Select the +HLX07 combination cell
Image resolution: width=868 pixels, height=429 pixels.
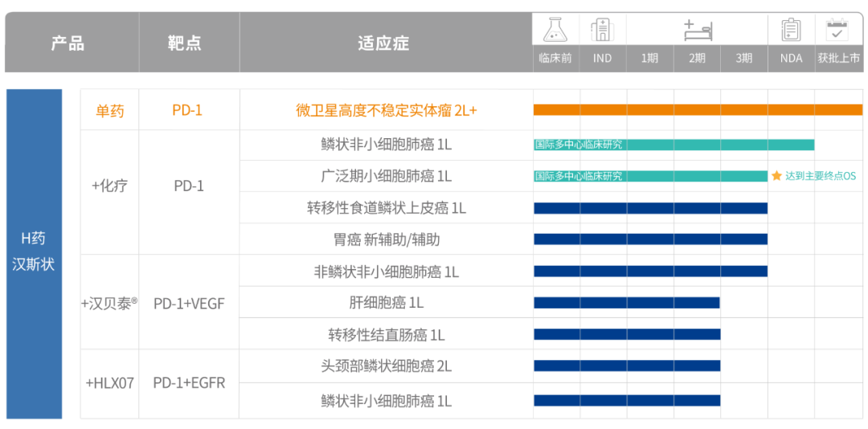point(109,383)
